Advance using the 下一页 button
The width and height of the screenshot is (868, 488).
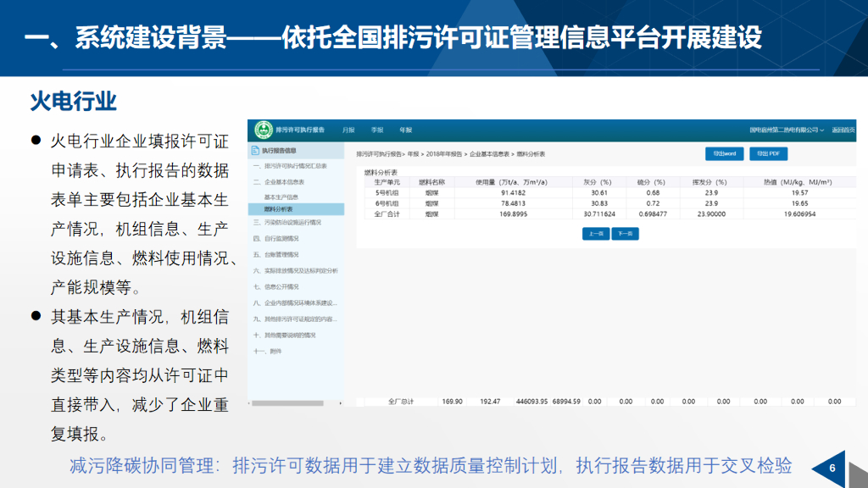(x=625, y=233)
